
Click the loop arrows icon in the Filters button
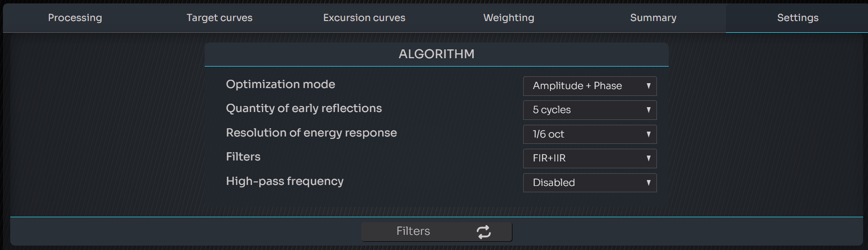click(x=484, y=232)
